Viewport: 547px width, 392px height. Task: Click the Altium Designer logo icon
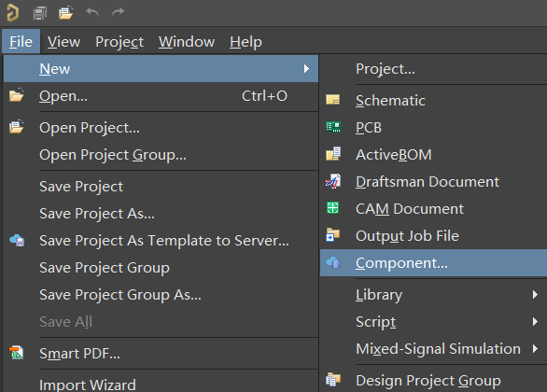pos(13,13)
